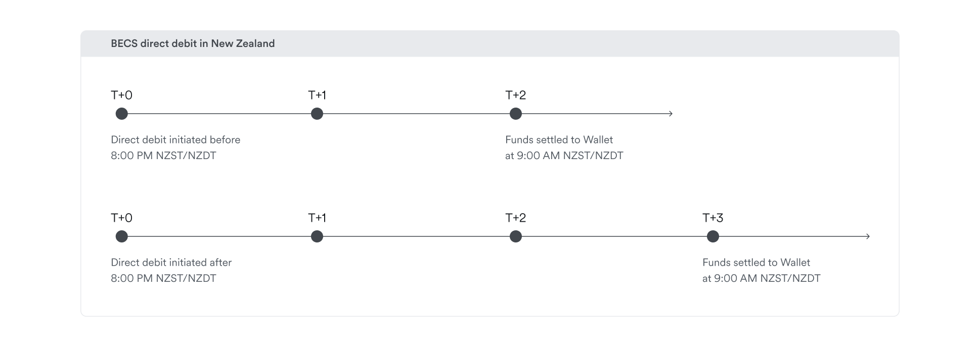Click "Funds settled to Wallet" under T+2

click(559, 140)
